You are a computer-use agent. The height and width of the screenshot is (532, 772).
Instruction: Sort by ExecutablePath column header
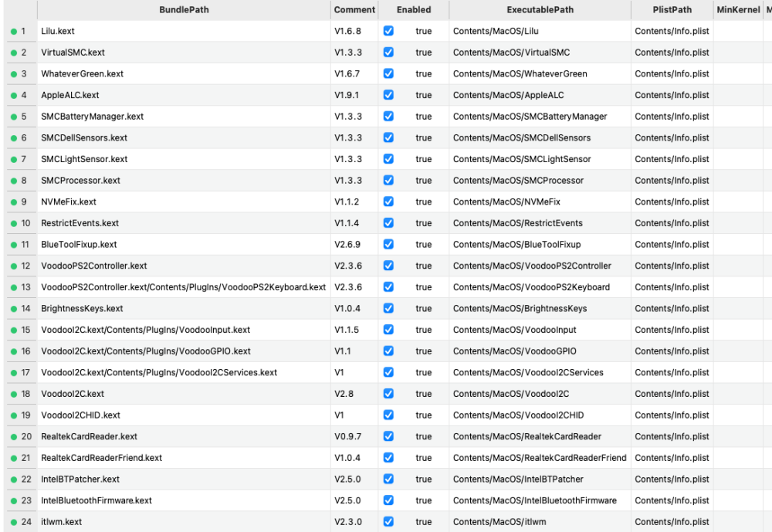[x=540, y=10]
